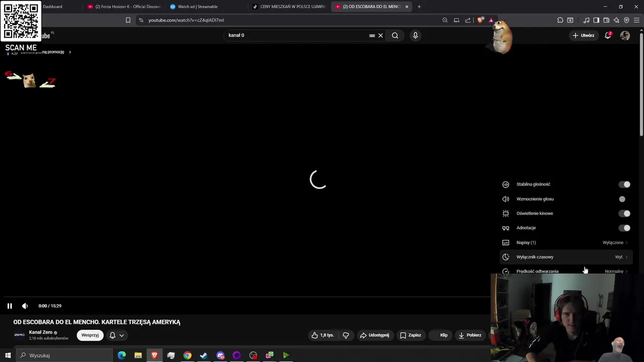Open Brave Leo AI sparkle icon
The height and width of the screenshot is (362, 644).
click(616, 20)
